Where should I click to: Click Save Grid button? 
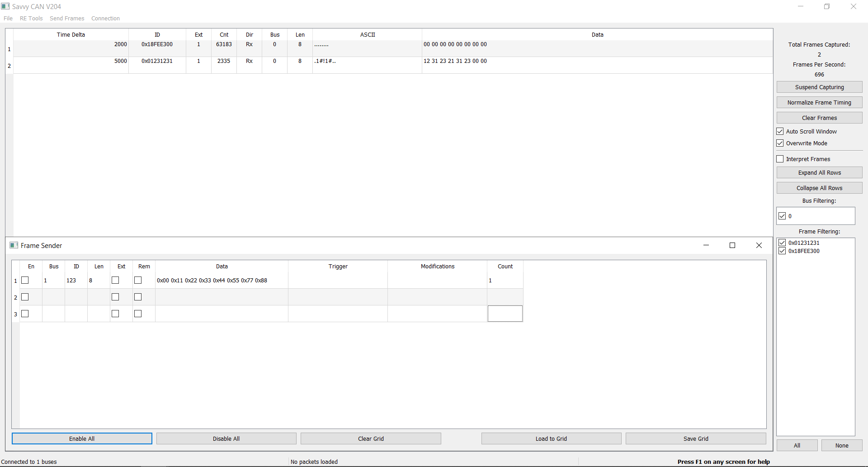point(696,438)
